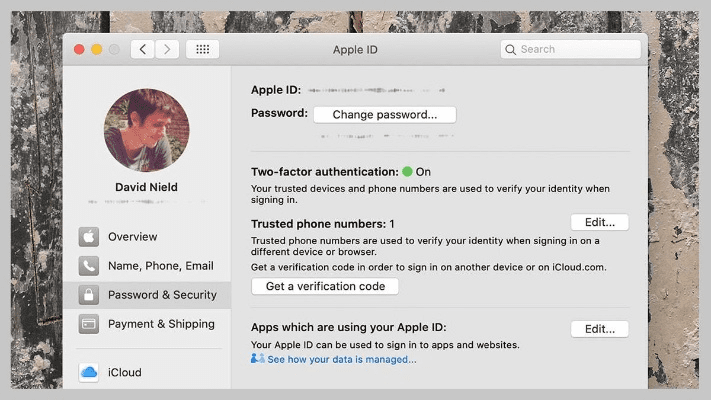
Task: Click the show all preferences grid icon
Action: coord(202,49)
